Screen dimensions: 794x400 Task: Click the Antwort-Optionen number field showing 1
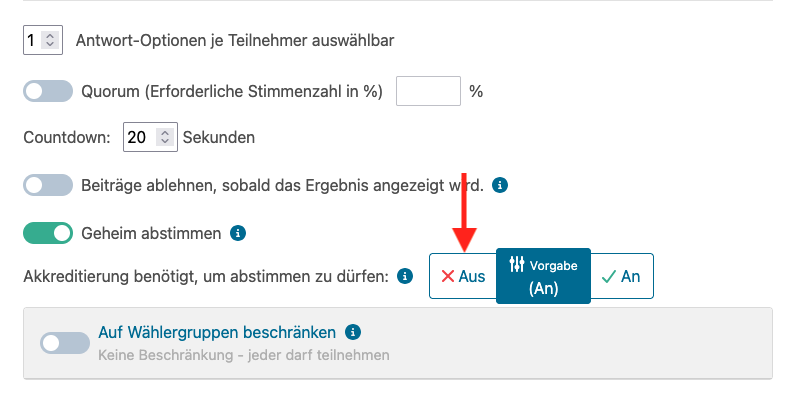pos(43,40)
